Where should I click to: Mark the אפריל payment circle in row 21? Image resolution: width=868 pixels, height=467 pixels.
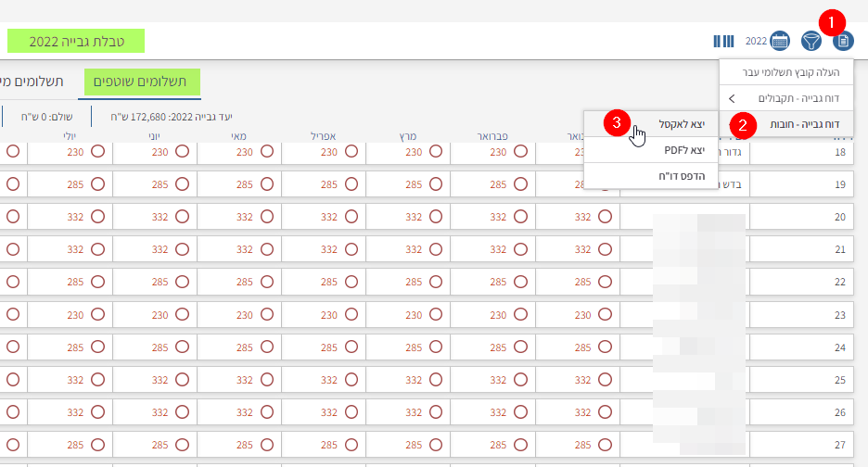point(351,249)
